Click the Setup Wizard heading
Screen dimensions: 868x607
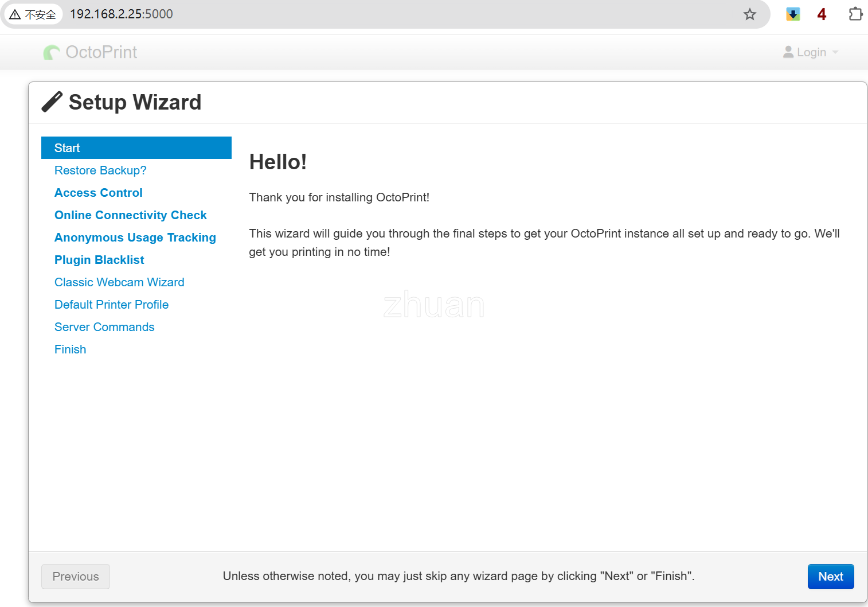click(x=135, y=102)
